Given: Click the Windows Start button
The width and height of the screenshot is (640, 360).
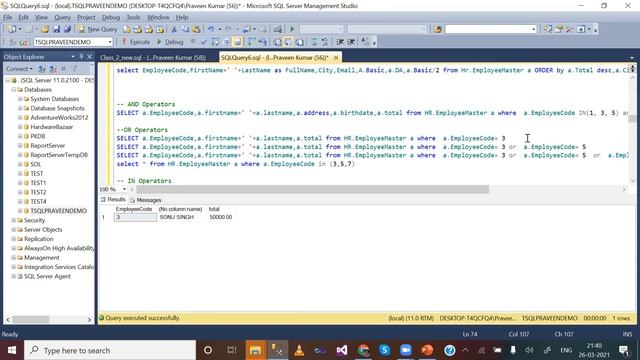Looking at the screenshot, I should pos(11,350).
